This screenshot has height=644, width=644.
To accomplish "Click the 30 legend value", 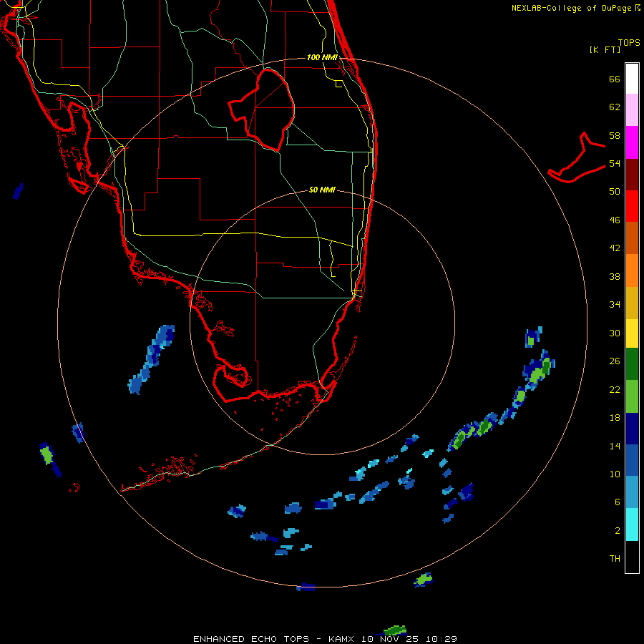I will (x=615, y=333).
